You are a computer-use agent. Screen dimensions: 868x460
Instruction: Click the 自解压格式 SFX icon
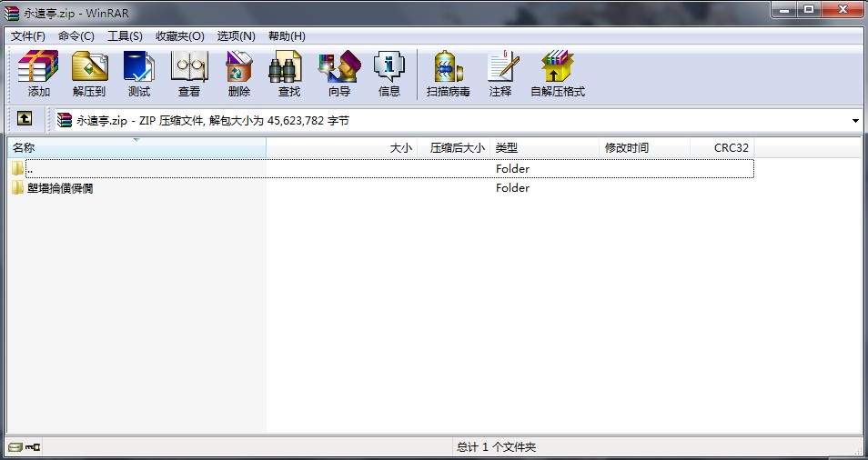click(x=558, y=74)
